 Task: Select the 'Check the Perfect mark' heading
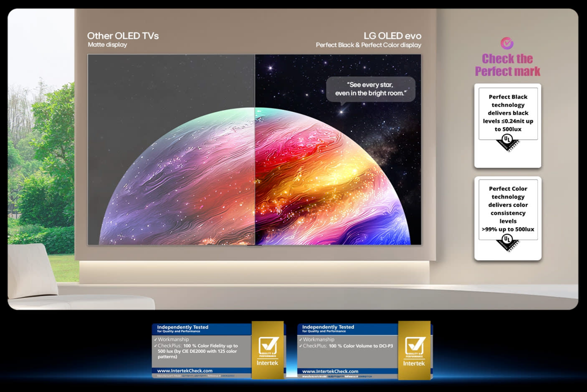(x=508, y=65)
